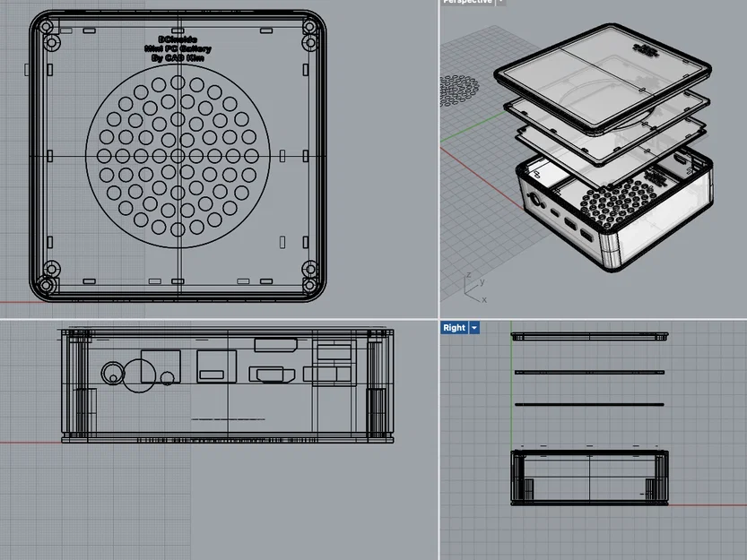Open the Right viewport dropdown menu

point(473,327)
